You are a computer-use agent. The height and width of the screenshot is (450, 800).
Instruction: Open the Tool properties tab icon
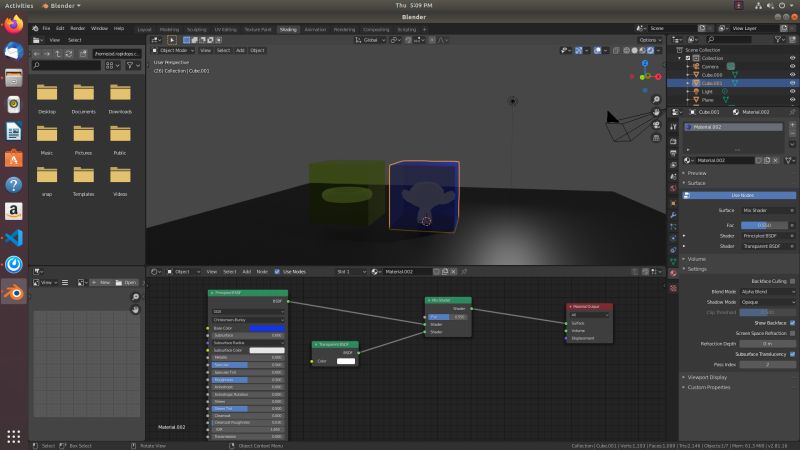coord(673,127)
